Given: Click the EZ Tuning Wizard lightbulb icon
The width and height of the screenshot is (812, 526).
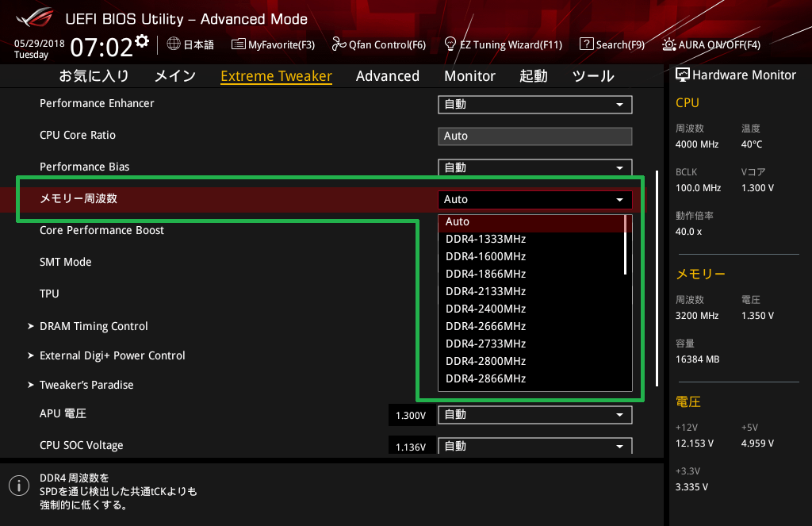Looking at the screenshot, I should 450,44.
